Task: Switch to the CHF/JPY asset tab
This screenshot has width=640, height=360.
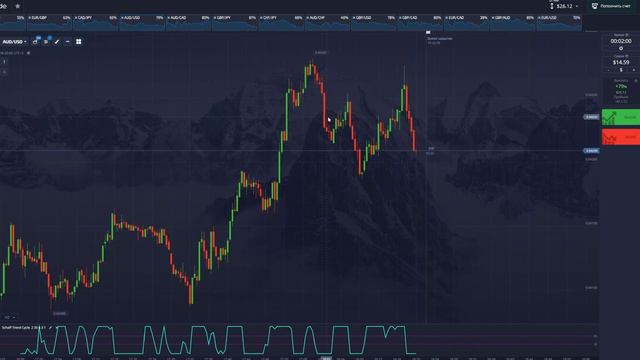Action: (281, 23)
